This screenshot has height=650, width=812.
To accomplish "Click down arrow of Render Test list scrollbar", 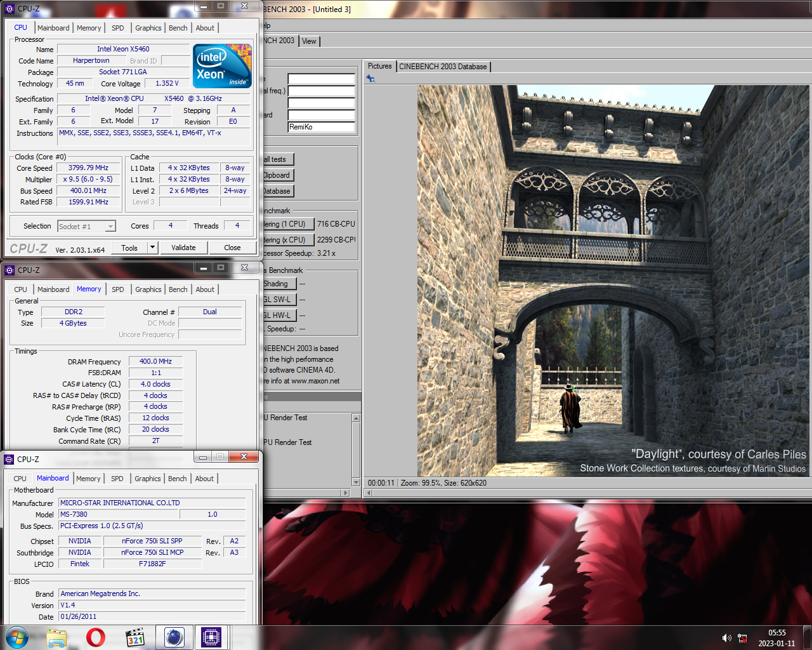I will (x=356, y=482).
